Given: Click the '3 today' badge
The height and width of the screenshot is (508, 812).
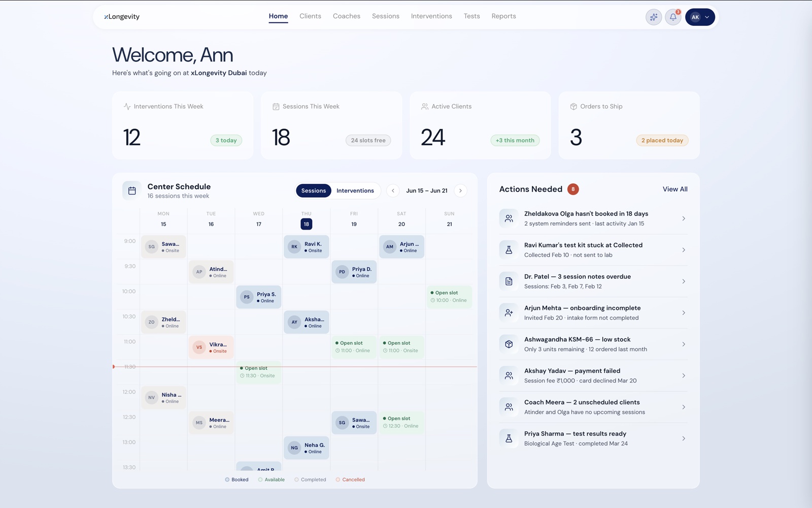Looking at the screenshot, I should pyautogui.click(x=226, y=140).
